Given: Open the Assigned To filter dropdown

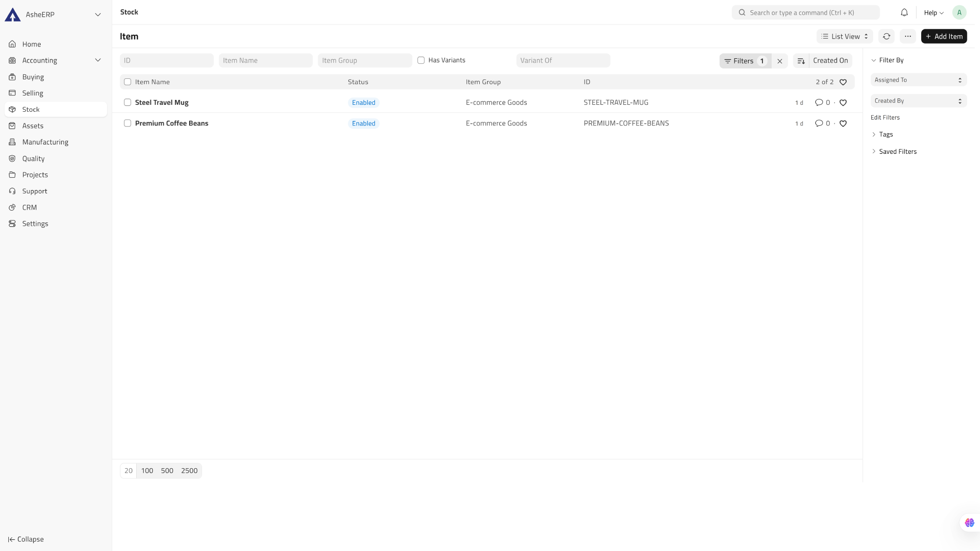Looking at the screenshot, I should (x=918, y=80).
